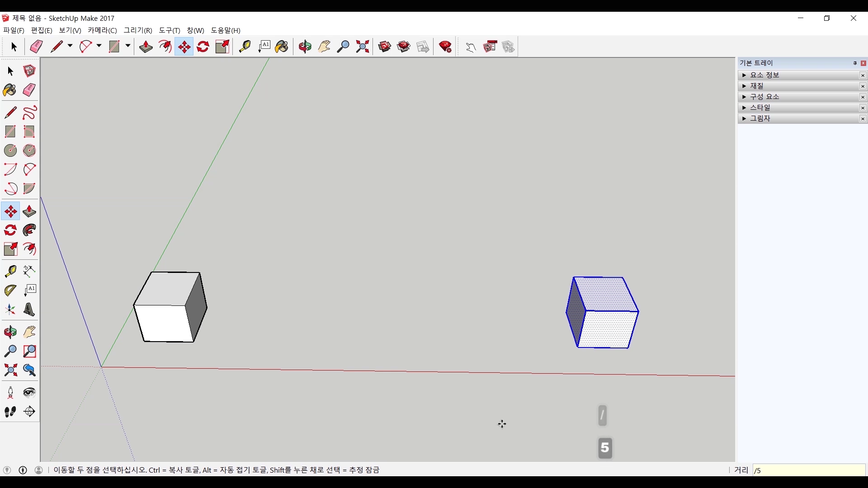Image resolution: width=868 pixels, height=488 pixels.
Task: Activate the Rotate tool in left toolbar
Action: click(x=10, y=230)
